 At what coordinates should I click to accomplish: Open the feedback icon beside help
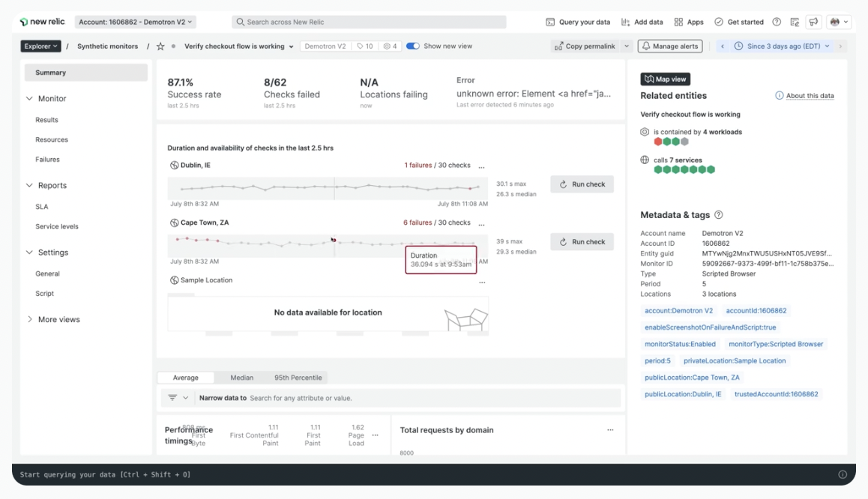coord(795,22)
